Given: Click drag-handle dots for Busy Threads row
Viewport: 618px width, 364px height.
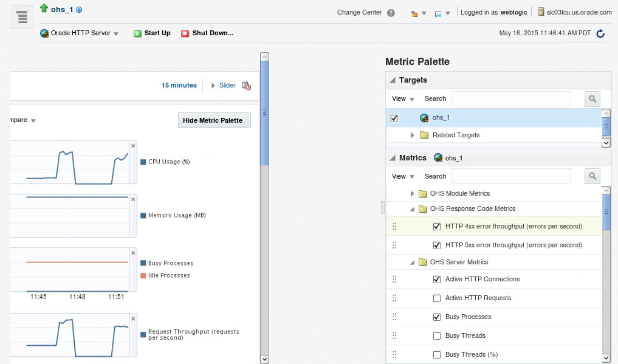Looking at the screenshot, I should (394, 335).
